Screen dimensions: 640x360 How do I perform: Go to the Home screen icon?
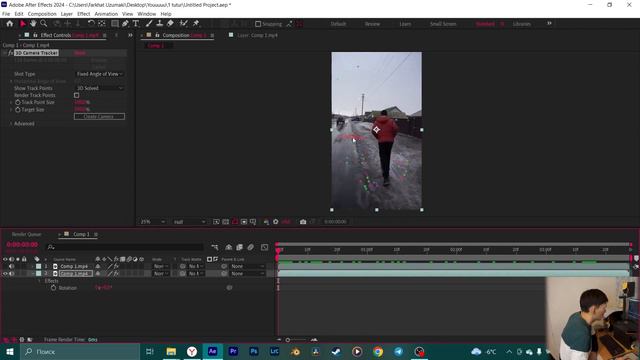click(9, 24)
